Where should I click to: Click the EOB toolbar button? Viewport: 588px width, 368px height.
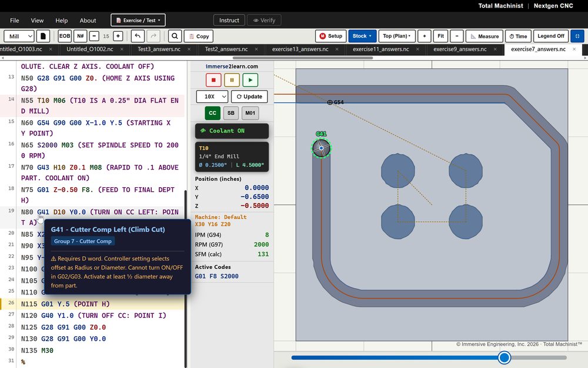[x=65, y=36]
